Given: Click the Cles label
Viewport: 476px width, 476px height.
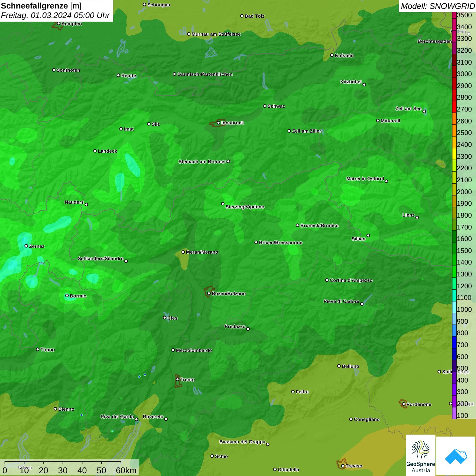Looking at the screenshot, I should [172, 318].
